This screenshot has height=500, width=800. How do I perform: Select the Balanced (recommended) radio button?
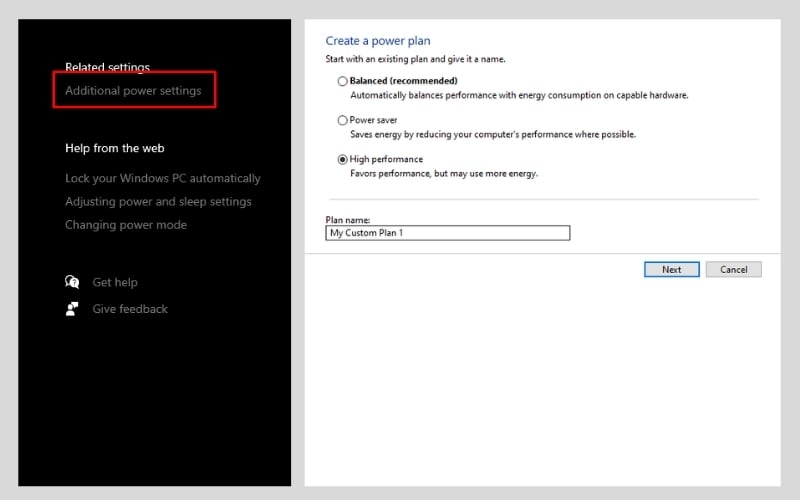(x=343, y=81)
